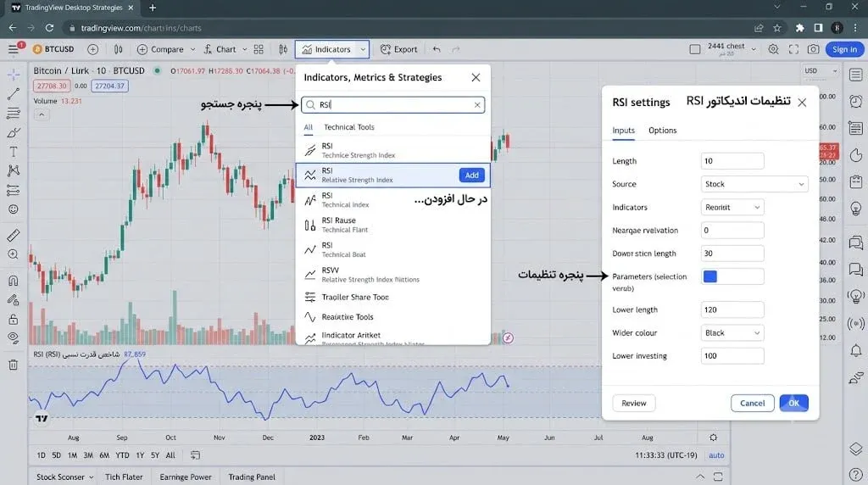The image size is (868, 485).
Task: Switch to the Options tab
Action: pos(662,130)
